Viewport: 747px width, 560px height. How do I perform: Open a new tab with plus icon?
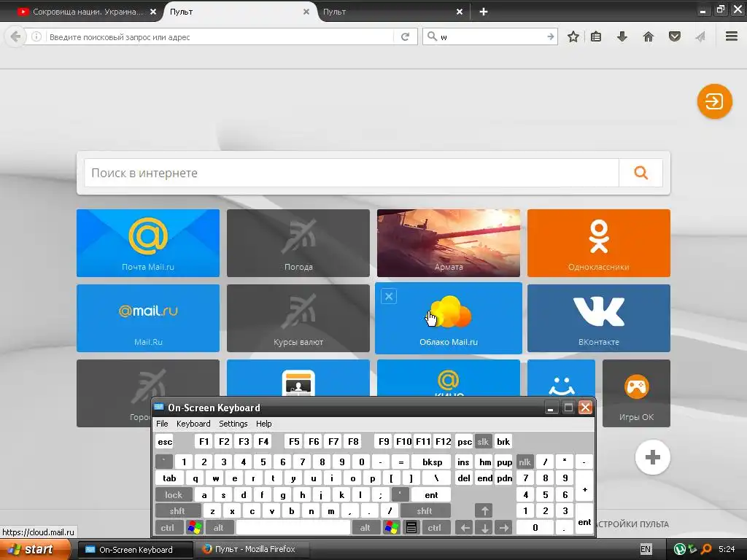click(484, 12)
